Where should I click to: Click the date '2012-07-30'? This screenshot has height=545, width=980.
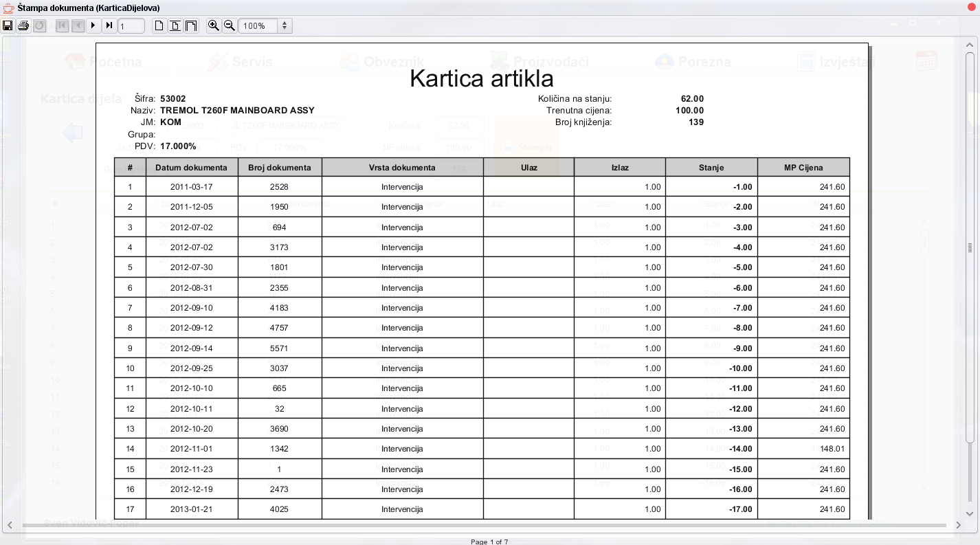(191, 267)
